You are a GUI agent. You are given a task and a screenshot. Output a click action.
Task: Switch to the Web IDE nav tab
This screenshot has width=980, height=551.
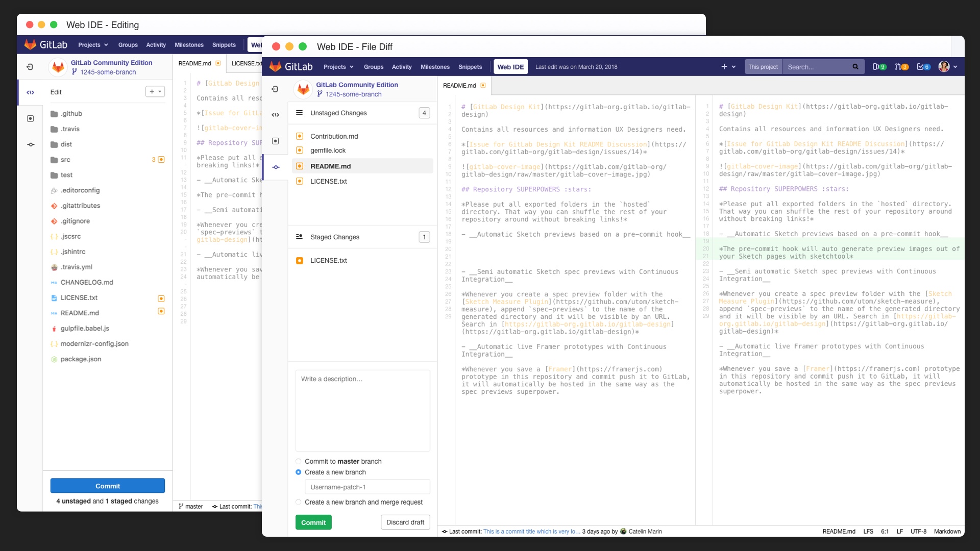pyautogui.click(x=510, y=66)
